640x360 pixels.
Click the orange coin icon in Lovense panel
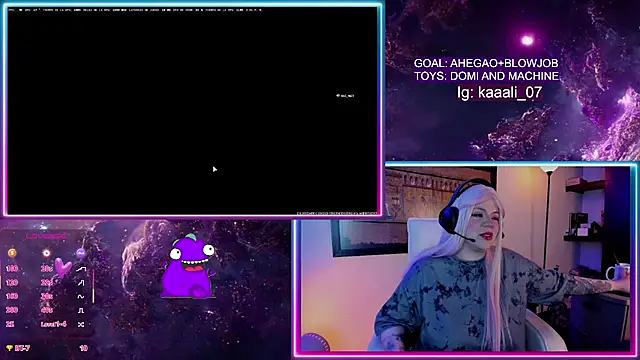[x=12, y=253]
